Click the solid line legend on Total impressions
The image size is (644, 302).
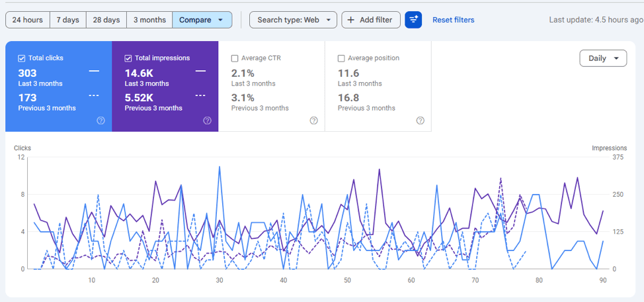click(200, 71)
